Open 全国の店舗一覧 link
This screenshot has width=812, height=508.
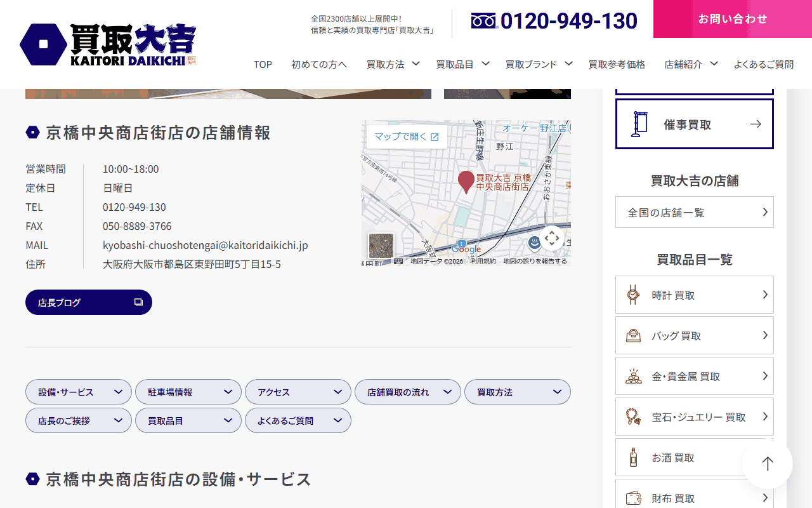coord(695,212)
